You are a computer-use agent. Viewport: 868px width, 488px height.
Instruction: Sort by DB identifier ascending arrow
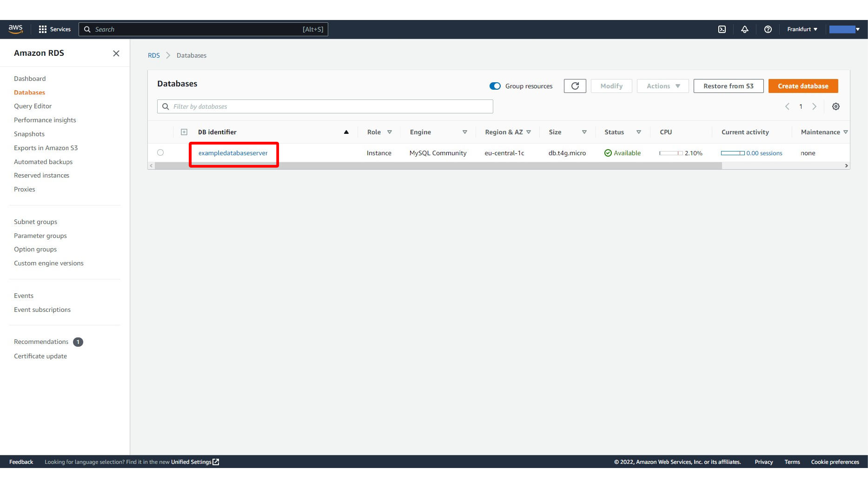(x=346, y=132)
